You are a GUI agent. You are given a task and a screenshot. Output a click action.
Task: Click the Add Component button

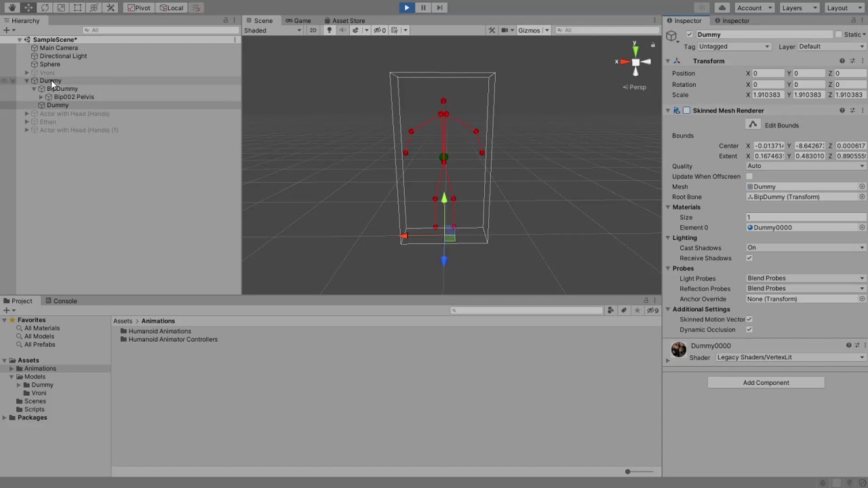(766, 382)
